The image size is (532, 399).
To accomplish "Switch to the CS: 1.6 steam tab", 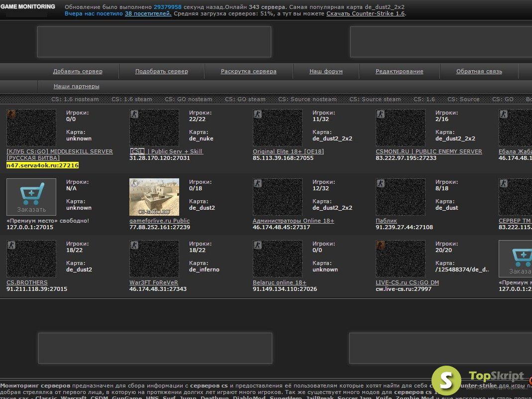I will (x=132, y=99).
